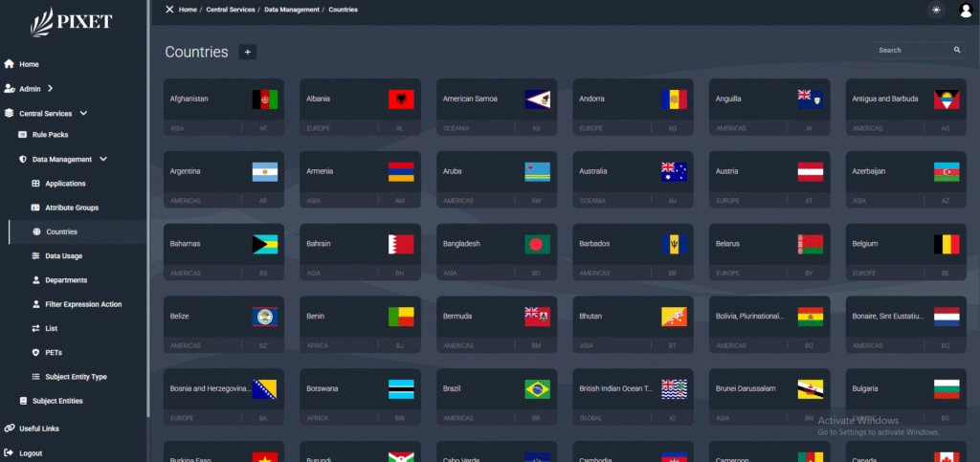This screenshot has width=980, height=462.
Task: Select Departments in the sidebar
Action: click(x=66, y=280)
